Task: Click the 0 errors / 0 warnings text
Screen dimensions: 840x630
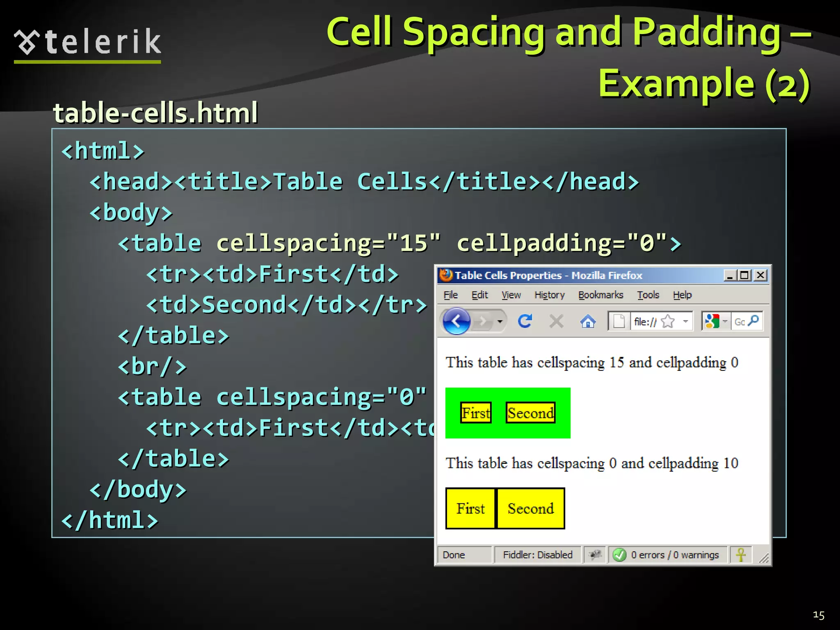Action: click(675, 555)
